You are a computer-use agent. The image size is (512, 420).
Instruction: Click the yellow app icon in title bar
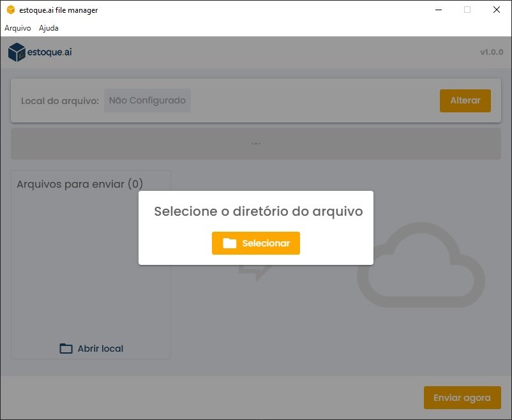pyautogui.click(x=11, y=10)
